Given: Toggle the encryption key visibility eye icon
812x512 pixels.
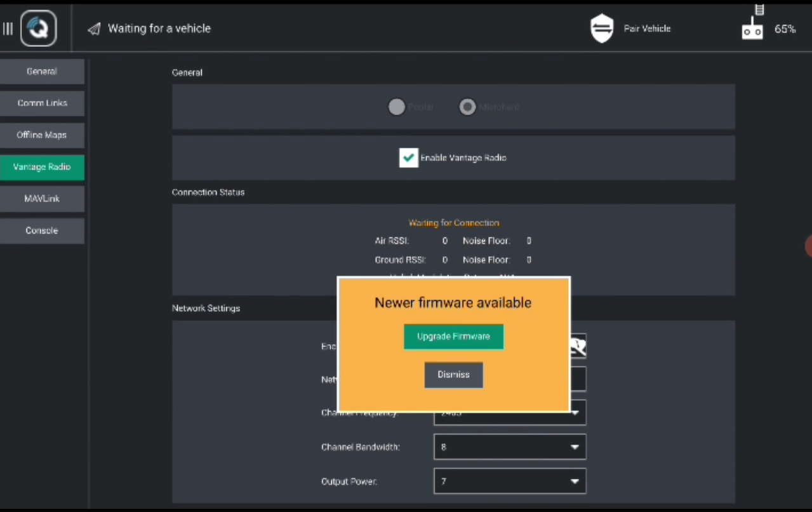Looking at the screenshot, I should pyautogui.click(x=578, y=346).
